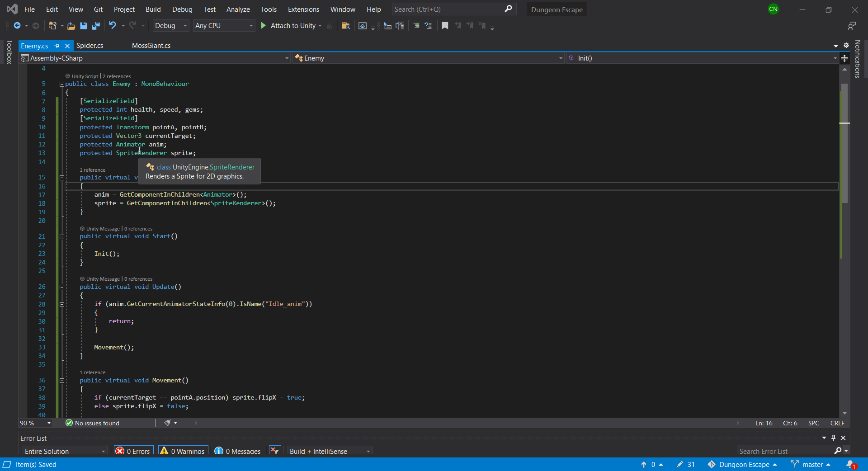
Task: Click the Navigate Backward arrow icon
Action: (17, 26)
